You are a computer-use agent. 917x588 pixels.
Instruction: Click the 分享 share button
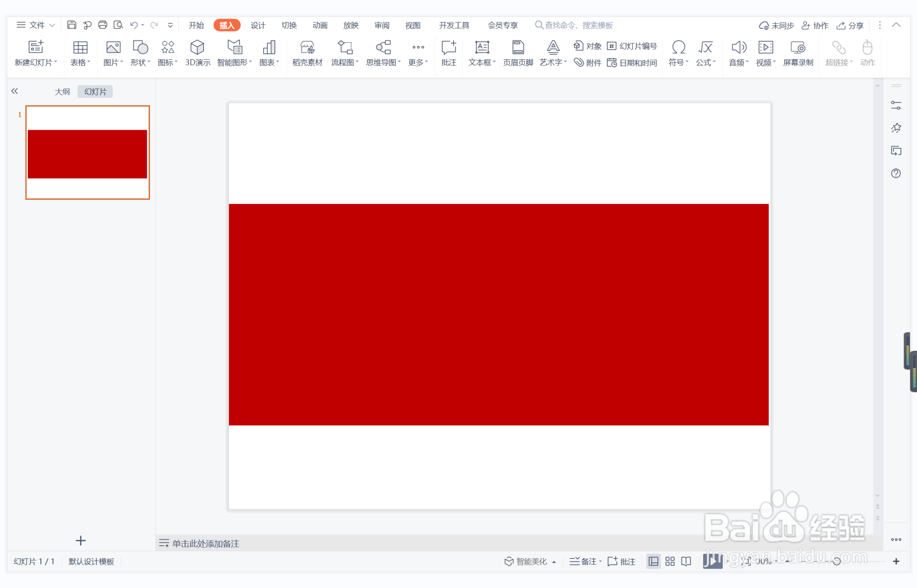(x=850, y=25)
